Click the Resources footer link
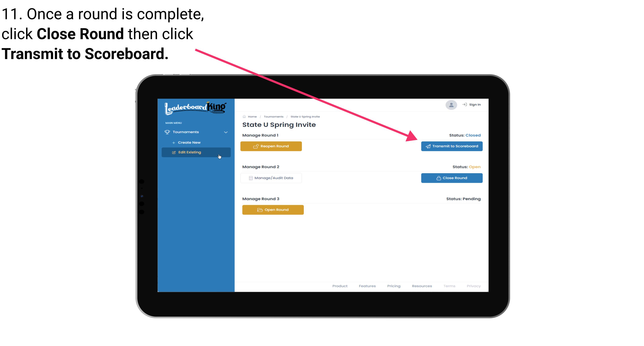This screenshot has width=644, height=346. click(x=422, y=286)
